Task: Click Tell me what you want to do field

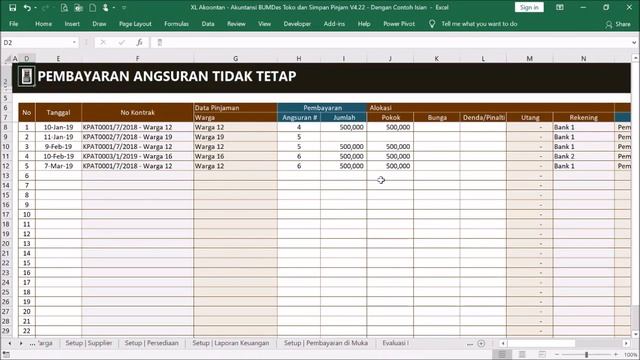Action: coord(479,24)
